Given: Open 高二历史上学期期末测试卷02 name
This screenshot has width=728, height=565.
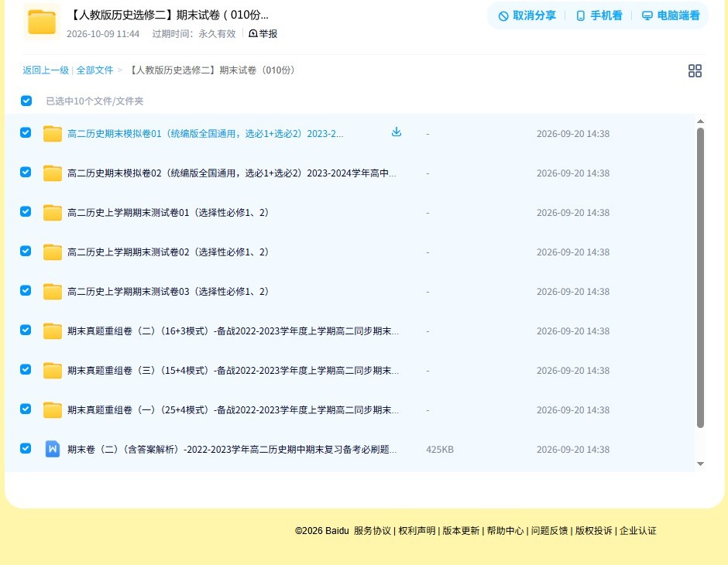Looking at the screenshot, I should (168, 252).
